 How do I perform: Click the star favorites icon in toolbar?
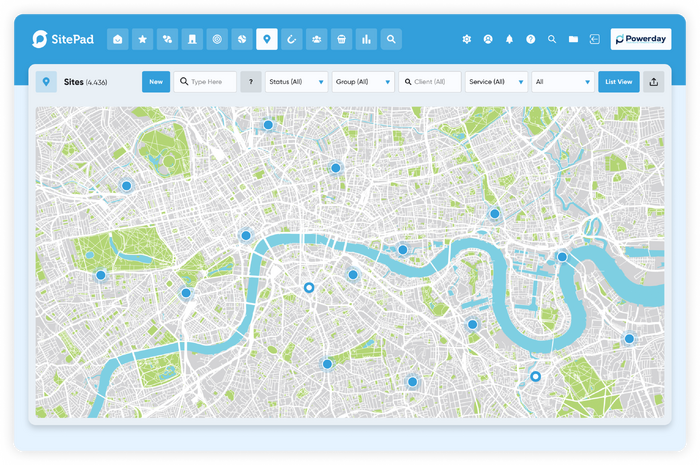click(x=143, y=39)
